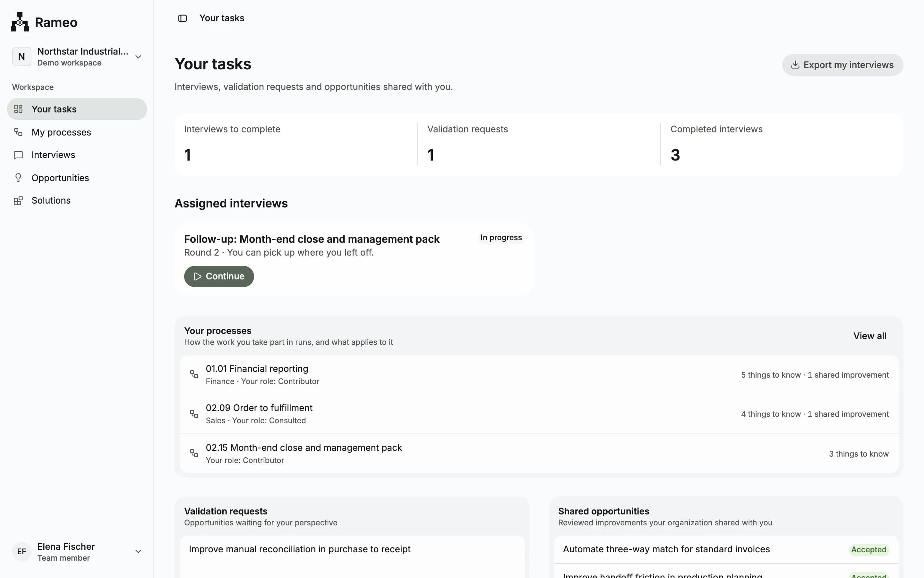Screen dimensions: 924x578
Task: Click the Rameo logo icon
Action: 20,22
